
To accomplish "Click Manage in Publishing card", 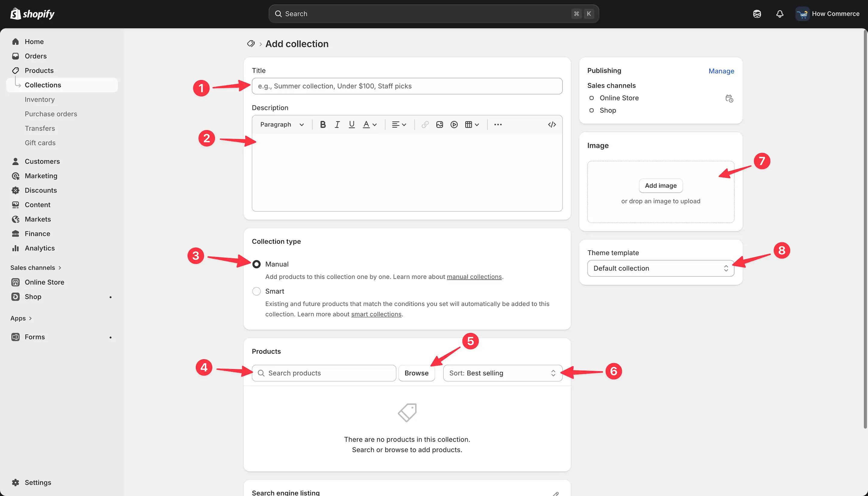I will pyautogui.click(x=721, y=71).
